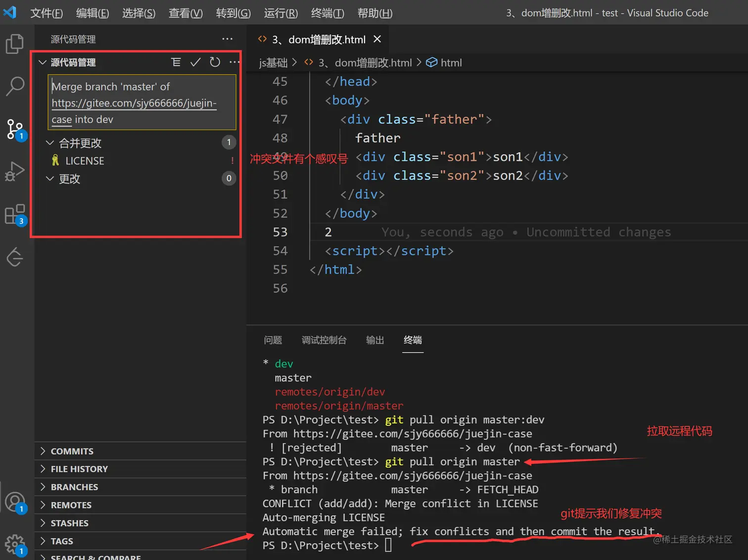Collapse the 合并更改 group
The height and width of the screenshot is (560, 748).
click(x=49, y=142)
